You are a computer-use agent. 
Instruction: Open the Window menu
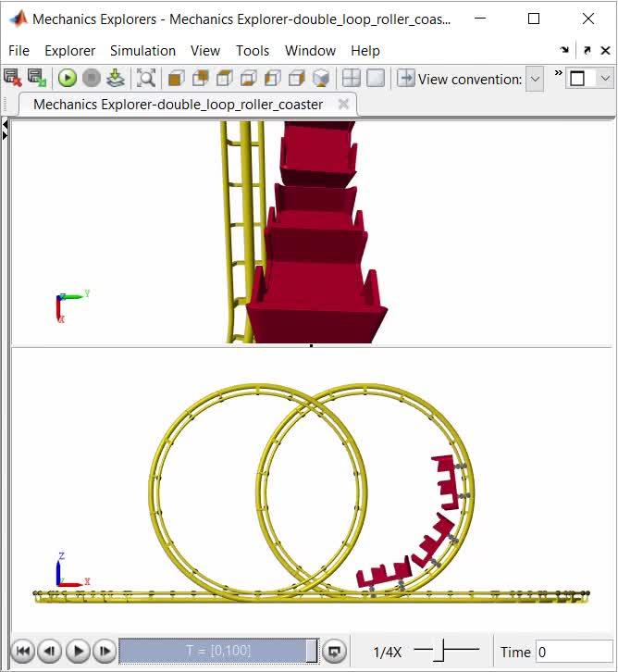click(310, 51)
